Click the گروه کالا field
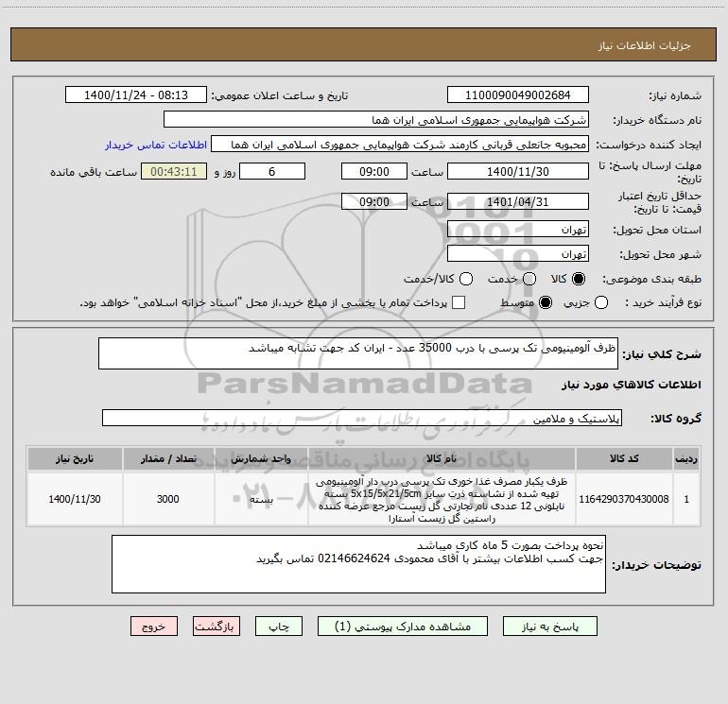728x704 pixels. (x=362, y=418)
